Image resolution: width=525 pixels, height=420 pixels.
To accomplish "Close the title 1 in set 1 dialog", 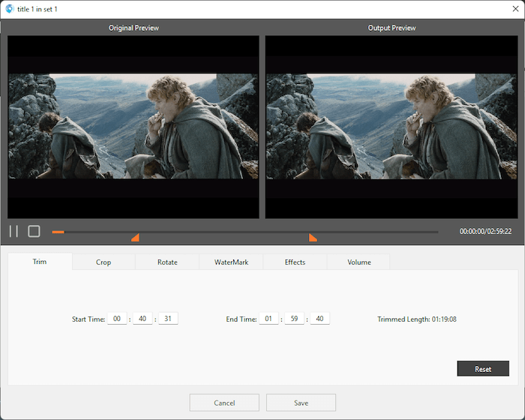I will pos(516,9).
